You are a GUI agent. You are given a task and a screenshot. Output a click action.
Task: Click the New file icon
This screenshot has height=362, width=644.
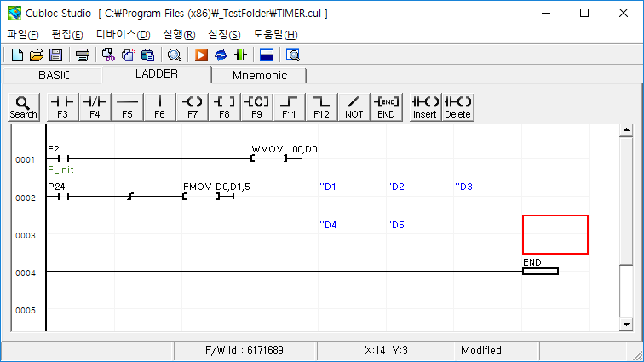pos(17,55)
